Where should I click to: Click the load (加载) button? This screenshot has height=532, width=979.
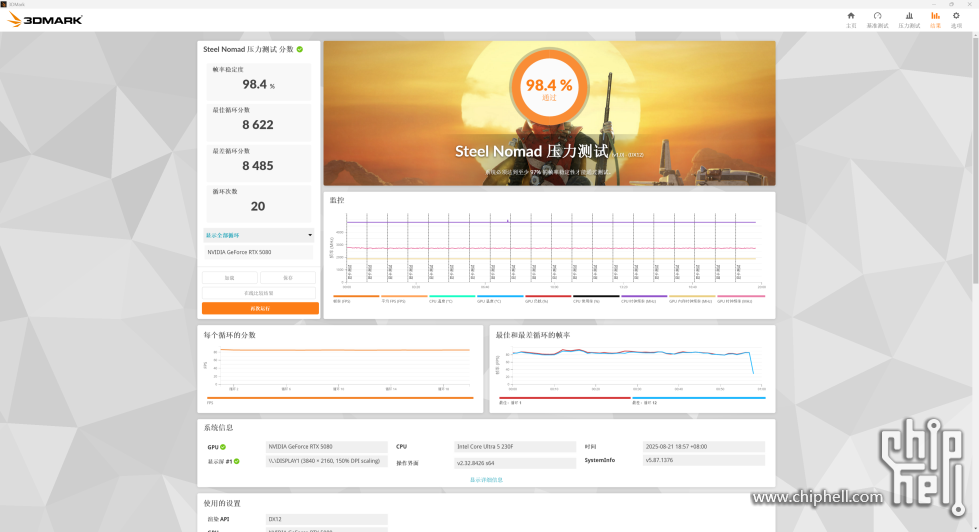point(229,277)
